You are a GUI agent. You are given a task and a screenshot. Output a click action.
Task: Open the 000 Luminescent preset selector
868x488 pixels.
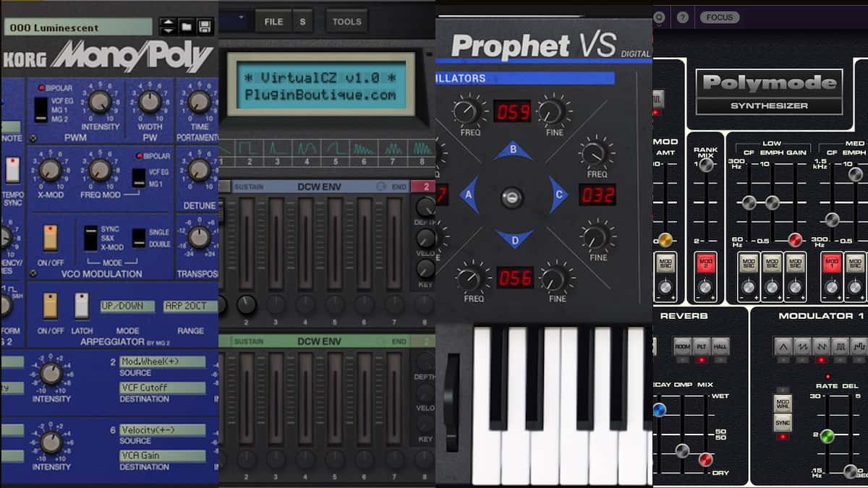click(x=78, y=27)
